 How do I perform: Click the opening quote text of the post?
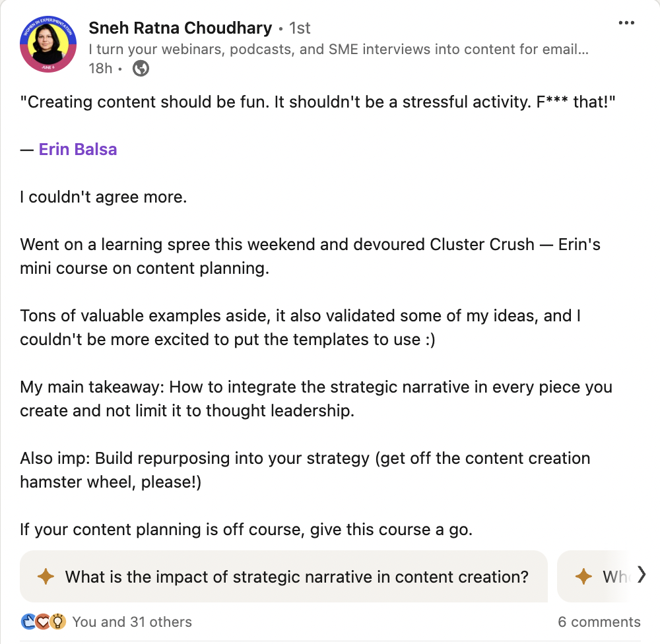pyautogui.click(x=317, y=102)
